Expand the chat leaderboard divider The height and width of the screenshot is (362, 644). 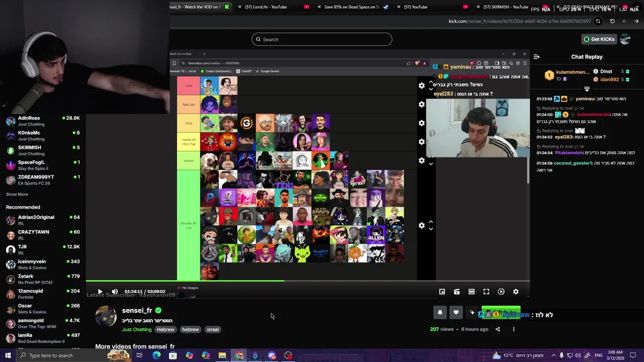pos(587,89)
